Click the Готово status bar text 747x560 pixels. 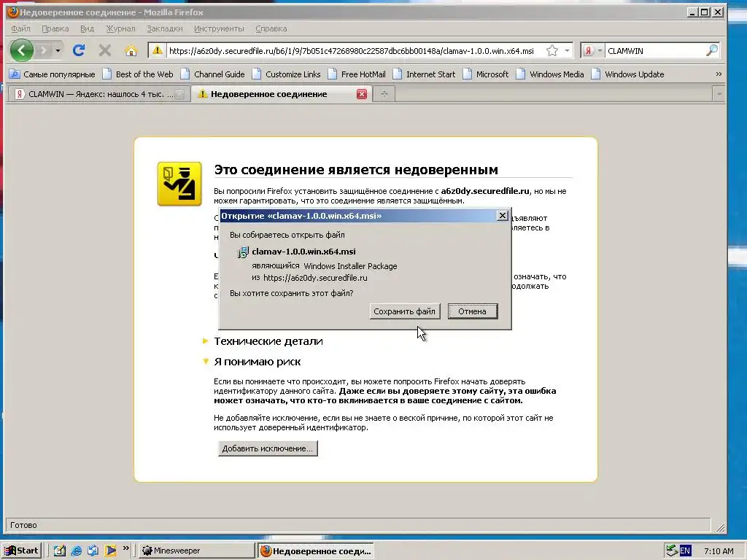(23, 525)
